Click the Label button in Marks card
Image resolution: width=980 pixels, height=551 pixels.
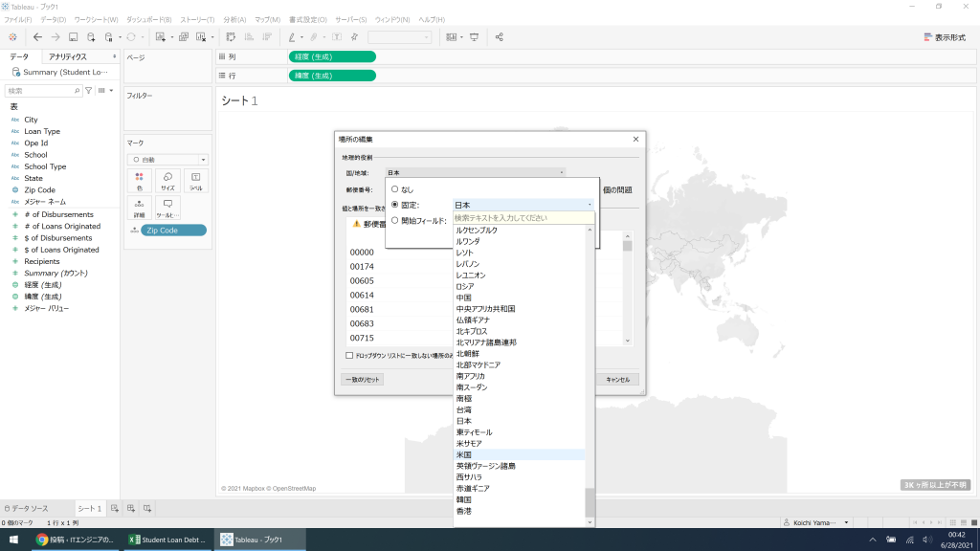(195, 181)
